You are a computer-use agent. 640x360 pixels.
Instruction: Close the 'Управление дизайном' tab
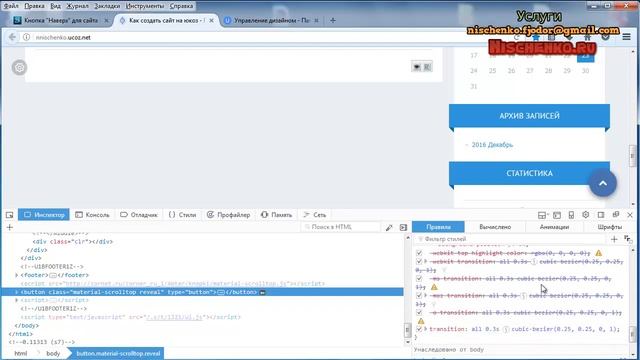tap(316, 20)
